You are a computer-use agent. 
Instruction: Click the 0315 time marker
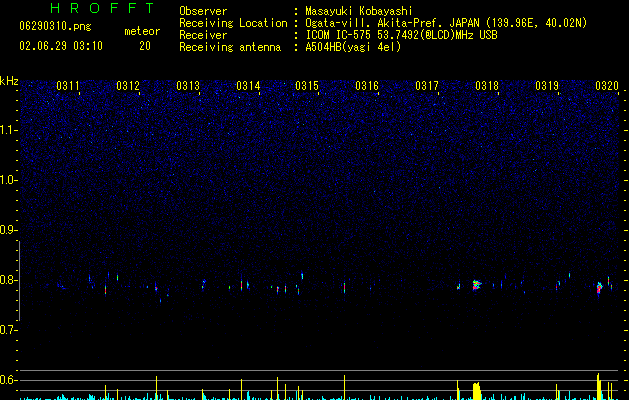pyautogui.click(x=307, y=86)
